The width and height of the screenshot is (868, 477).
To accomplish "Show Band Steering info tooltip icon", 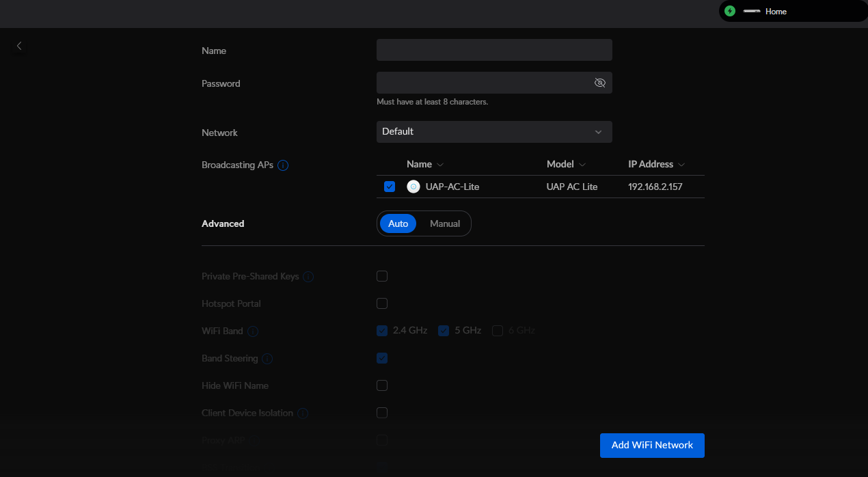I will tap(267, 359).
